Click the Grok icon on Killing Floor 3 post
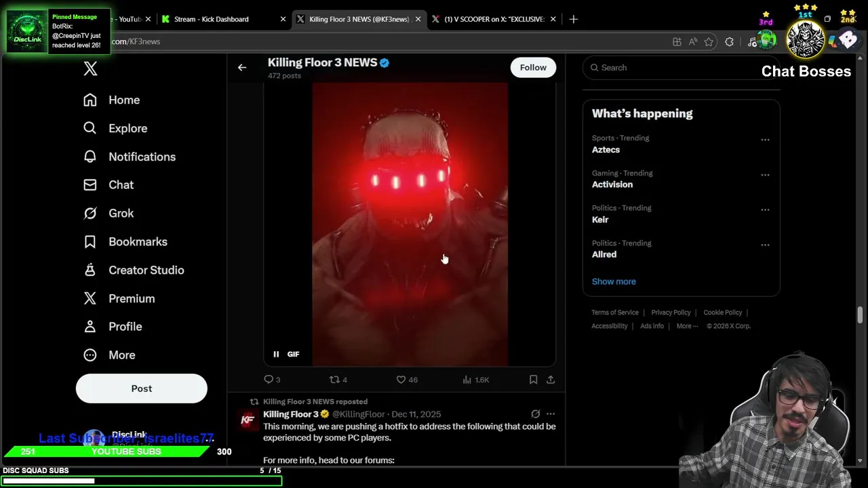Screen dimensions: 868x488 tap(536, 413)
